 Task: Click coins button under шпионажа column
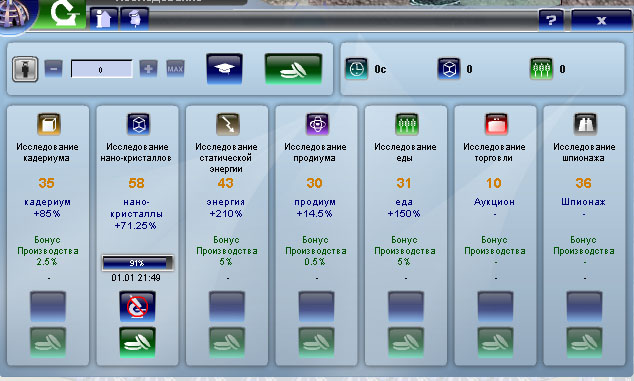pos(585,342)
